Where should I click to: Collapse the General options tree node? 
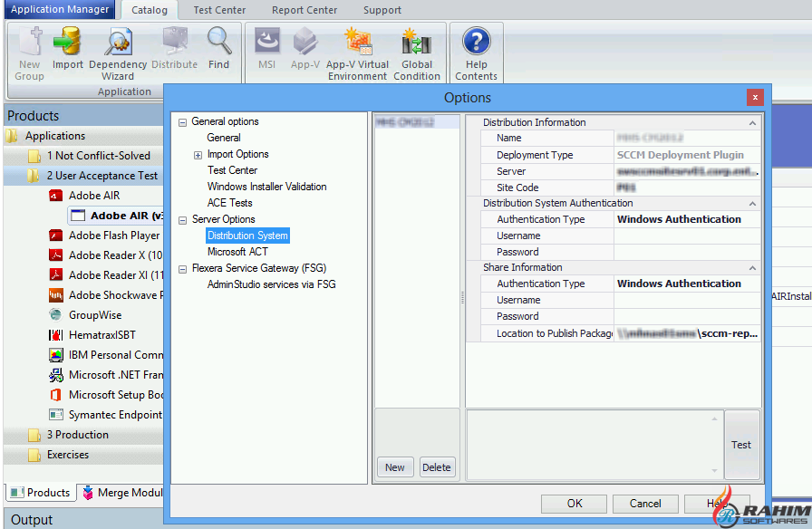[x=183, y=122]
